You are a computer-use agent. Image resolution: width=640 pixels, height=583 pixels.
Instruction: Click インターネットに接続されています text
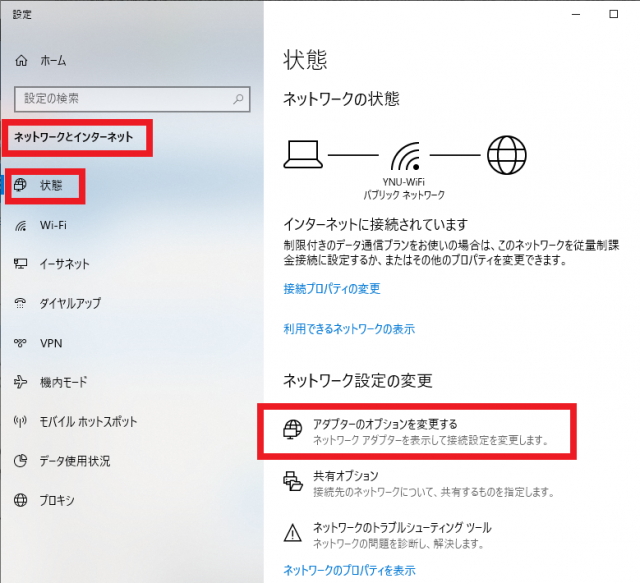coord(376,224)
